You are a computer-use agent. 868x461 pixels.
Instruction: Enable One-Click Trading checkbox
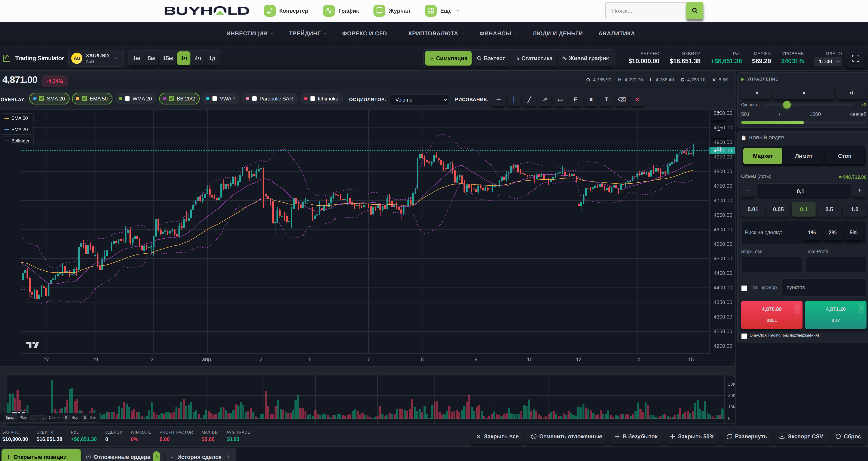pyautogui.click(x=744, y=336)
